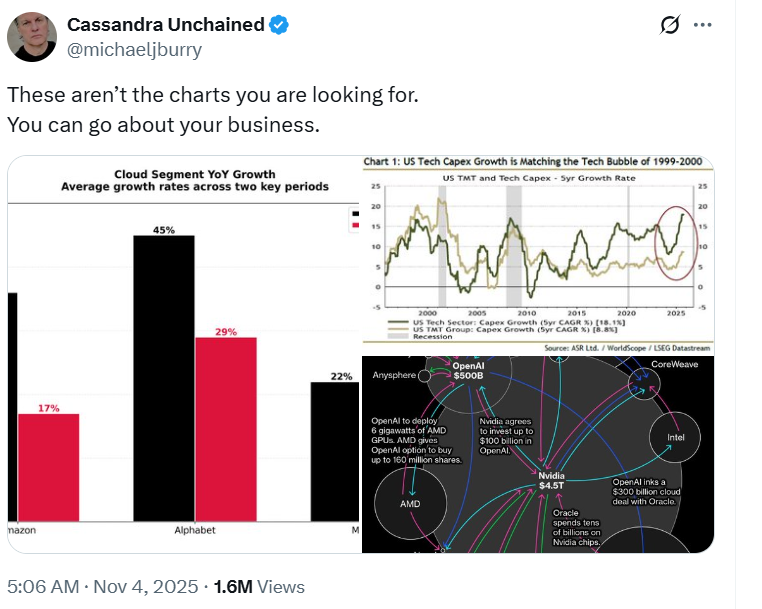Open Cassandra Unchained's profile avatar
Viewport: 762px width, 609px height.
[32, 37]
